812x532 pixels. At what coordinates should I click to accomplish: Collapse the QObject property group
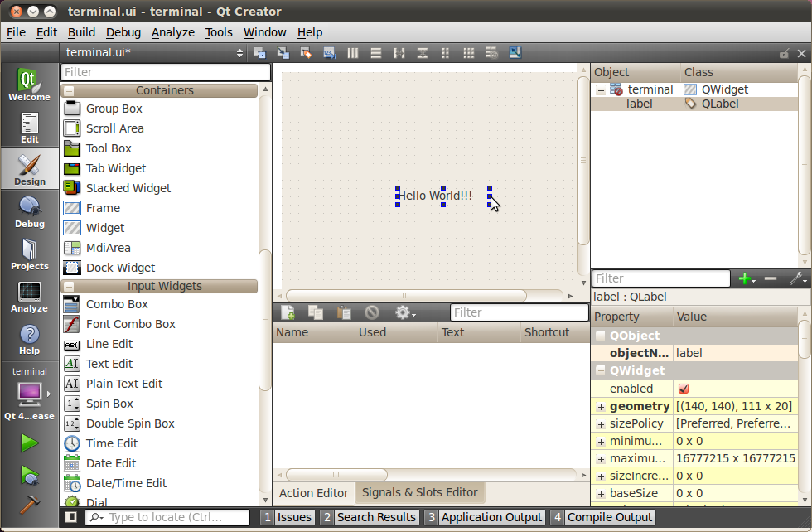pos(601,336)
